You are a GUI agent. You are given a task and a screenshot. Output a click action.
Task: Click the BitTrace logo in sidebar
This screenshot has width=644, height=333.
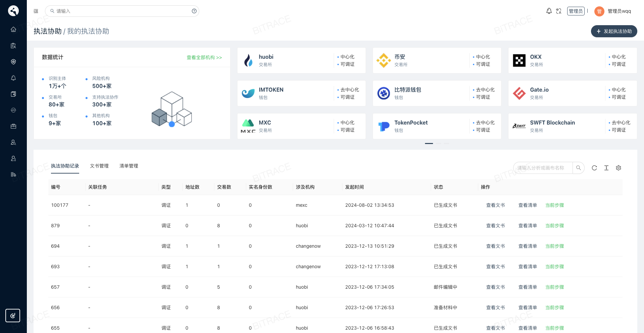pos(13,11)
